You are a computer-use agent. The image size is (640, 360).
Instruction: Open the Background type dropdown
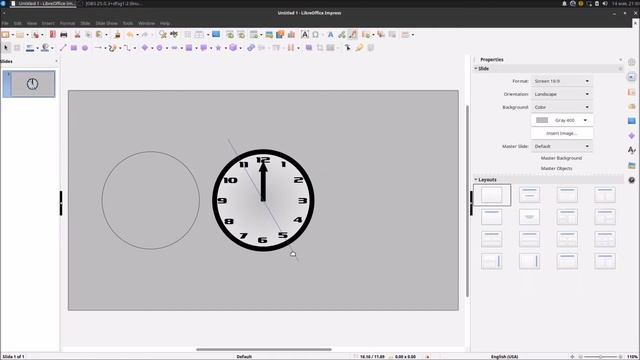(x=562, y=107)
